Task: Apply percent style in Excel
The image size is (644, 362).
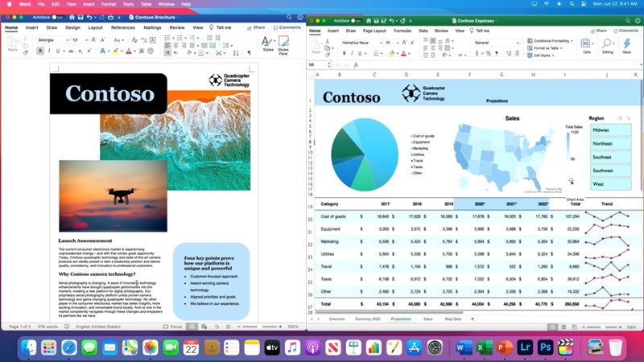Action: coord(489,53)
